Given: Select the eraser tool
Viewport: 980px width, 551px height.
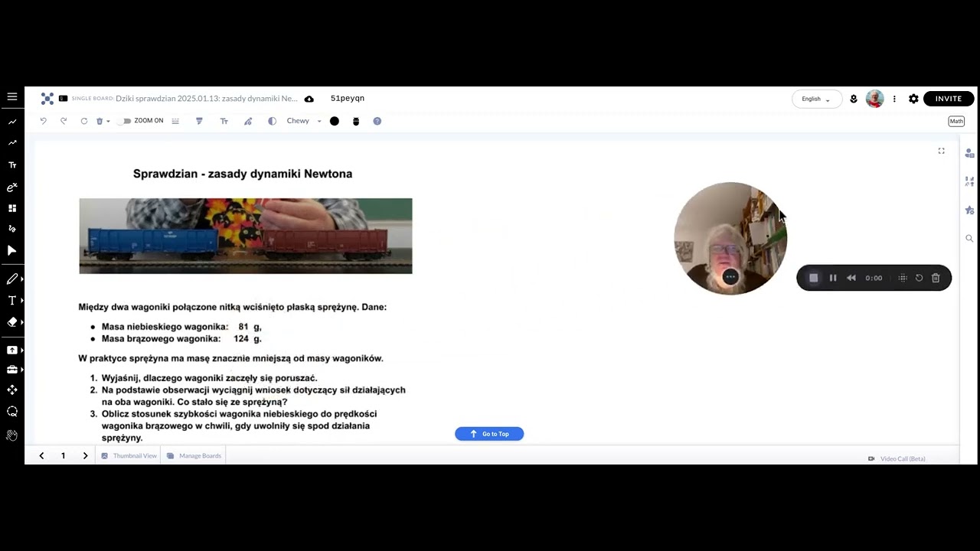Looking at the screenshot, I should (12, 322).
